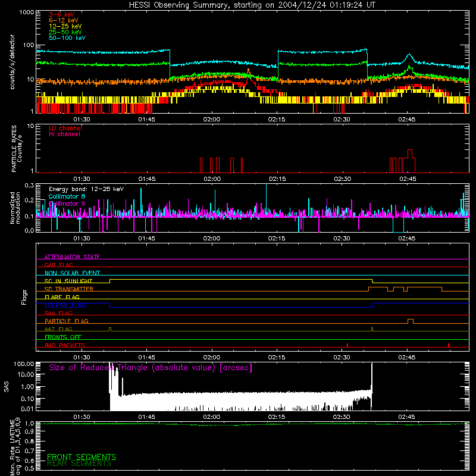
Task: Select the red '3-6 keV' legend label
Action: pyautogui.click(x=62, y=14)
